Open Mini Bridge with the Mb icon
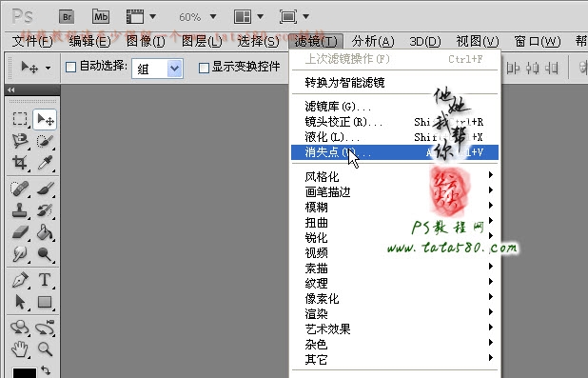The height and width of the screenshot is (378, 588). 101,17
